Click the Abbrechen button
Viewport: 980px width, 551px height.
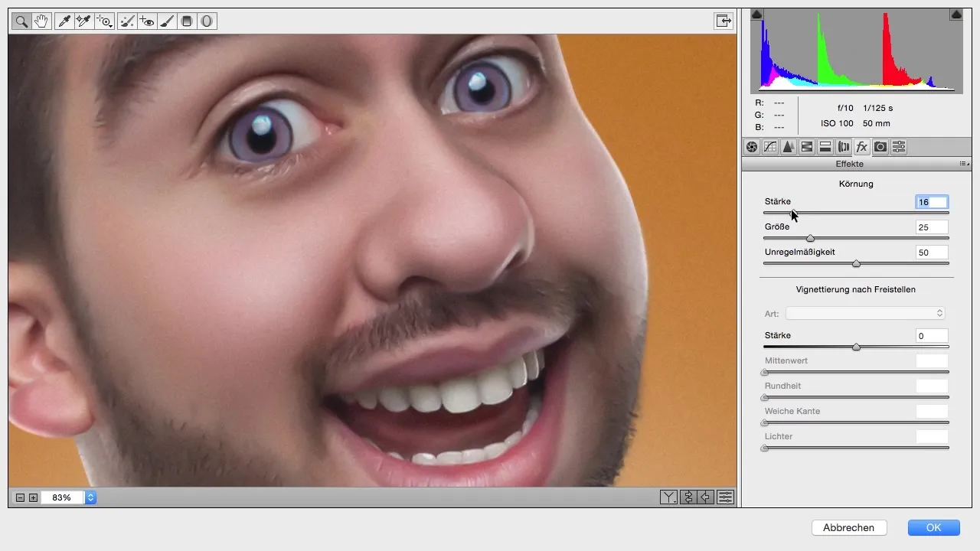848,527
